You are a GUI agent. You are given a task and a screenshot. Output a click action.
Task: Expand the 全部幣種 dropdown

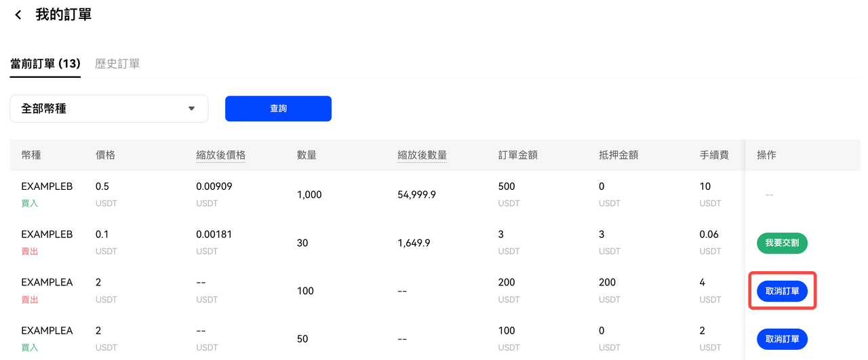(x=109, y=108)
